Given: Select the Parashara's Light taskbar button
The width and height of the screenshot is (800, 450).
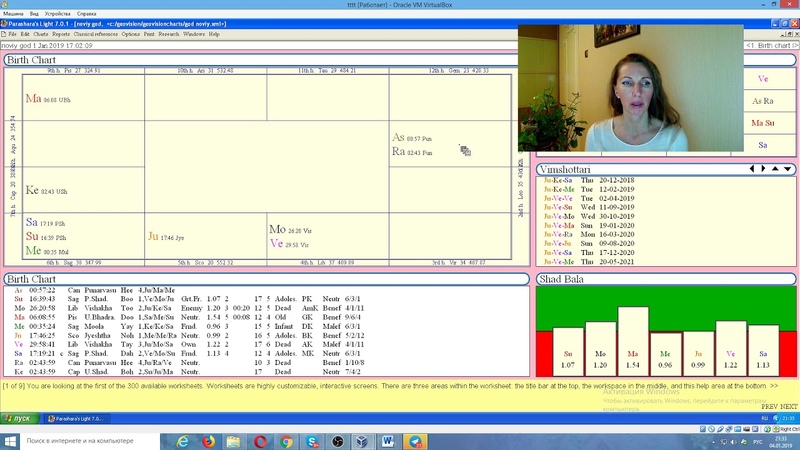Looking at the screenshot, I should (76, 418).
